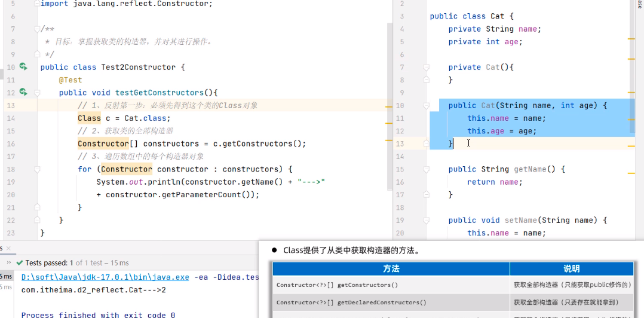The image size is (644, 318).
Task: Click fold marker at private Cat() closing brace
Action: pyautogui.click(x=427, y=79)
